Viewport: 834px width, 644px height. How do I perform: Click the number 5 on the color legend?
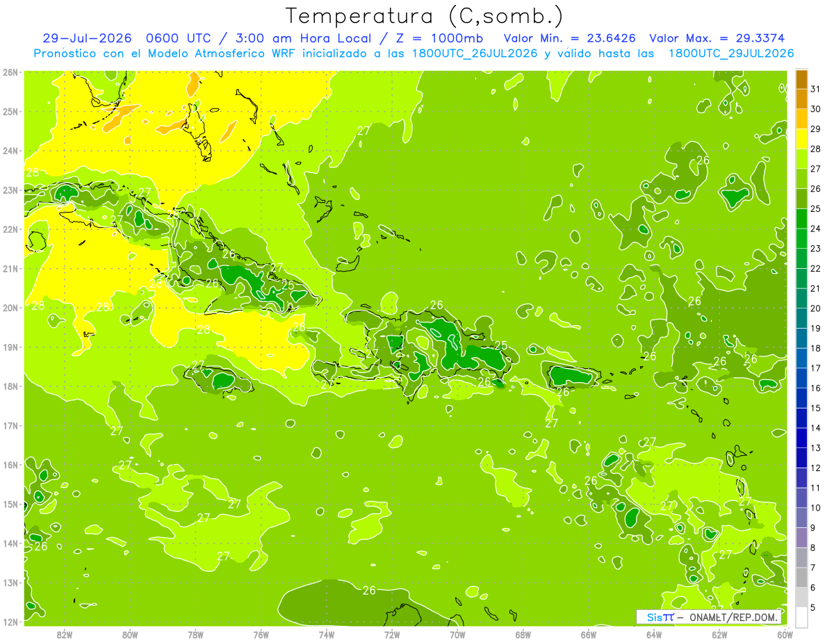click(813, 608)
